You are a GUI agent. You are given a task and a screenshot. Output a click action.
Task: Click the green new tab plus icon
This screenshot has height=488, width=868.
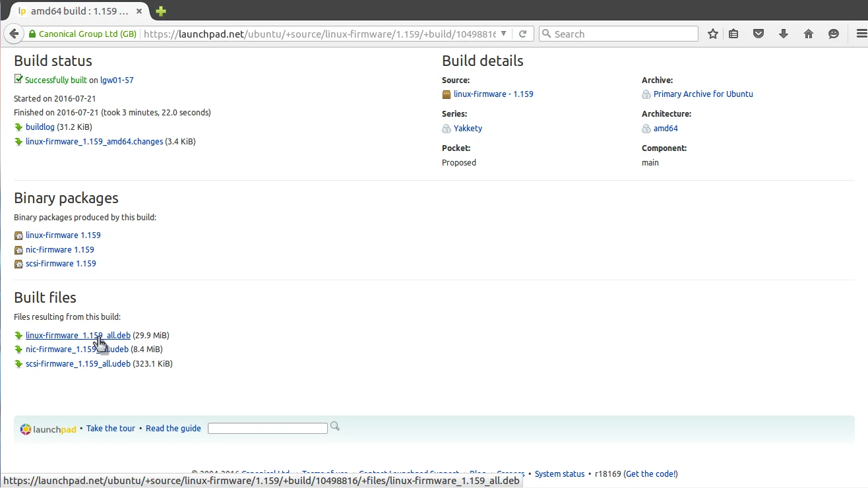point(161,11)
